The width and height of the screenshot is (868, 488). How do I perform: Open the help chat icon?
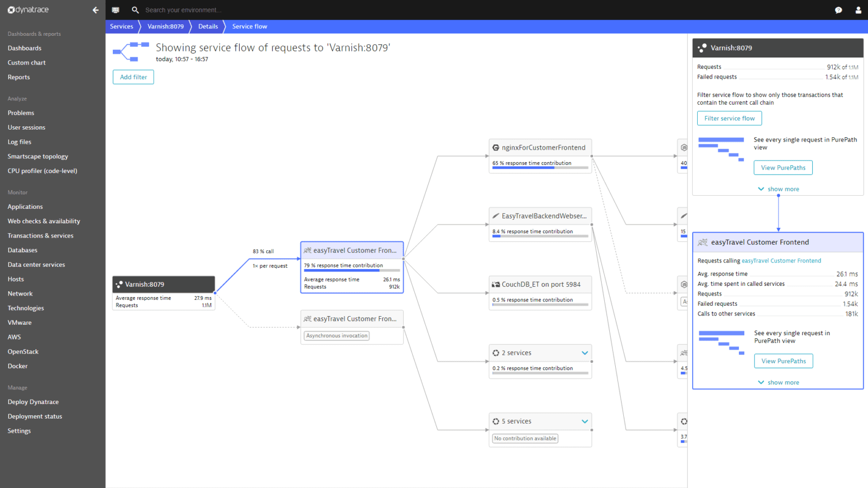(838, 10)
